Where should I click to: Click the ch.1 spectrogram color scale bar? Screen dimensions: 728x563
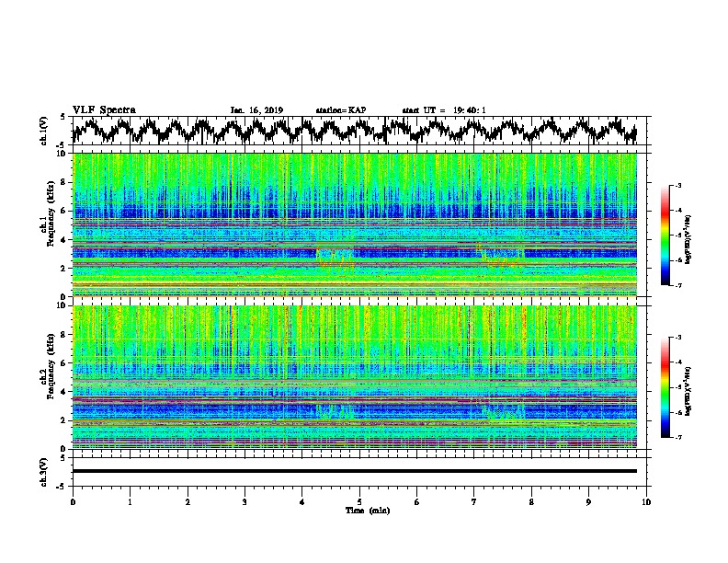click(665, 236)
